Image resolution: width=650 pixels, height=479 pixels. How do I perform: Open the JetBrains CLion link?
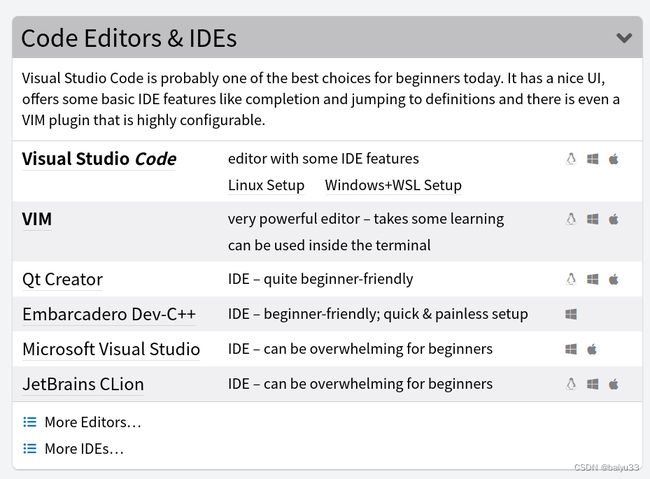click(83, 384)
